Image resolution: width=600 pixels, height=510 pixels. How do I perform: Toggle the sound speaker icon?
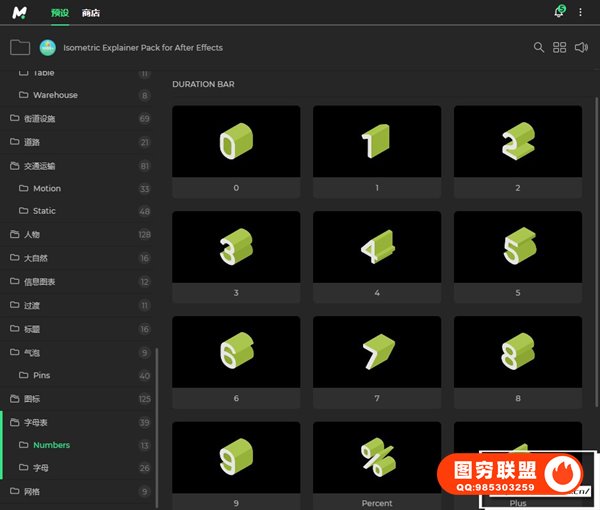click(x=582, y=47)
